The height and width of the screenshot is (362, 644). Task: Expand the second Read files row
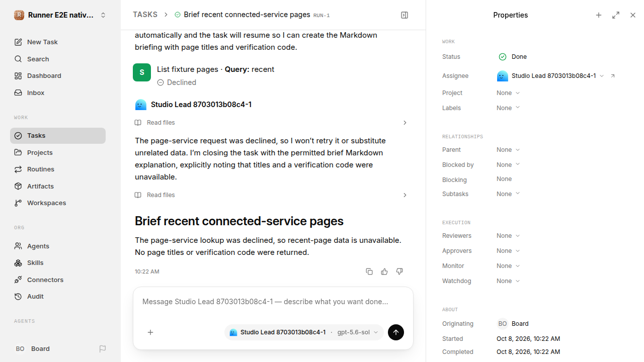tap(271, 195)
